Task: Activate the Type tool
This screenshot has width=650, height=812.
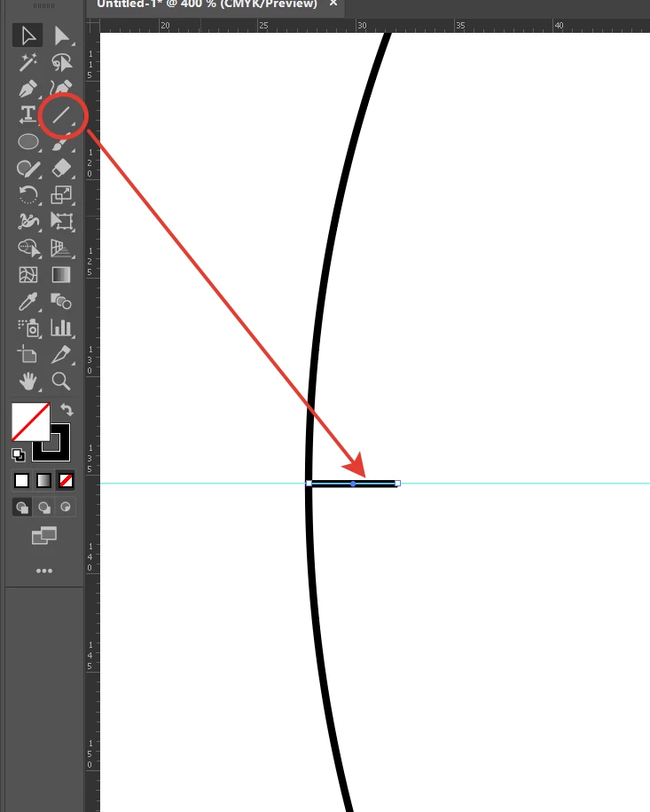Action: (27, 114)
